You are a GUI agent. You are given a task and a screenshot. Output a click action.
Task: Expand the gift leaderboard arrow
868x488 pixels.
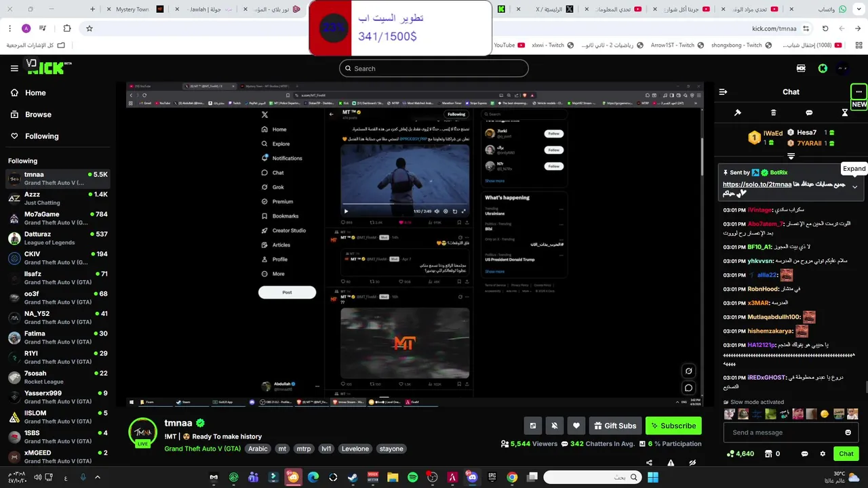coord(791,157)
